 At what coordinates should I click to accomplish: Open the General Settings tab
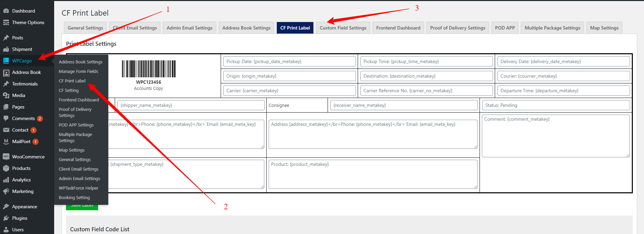pyautogui.click(x=85, y=28)
